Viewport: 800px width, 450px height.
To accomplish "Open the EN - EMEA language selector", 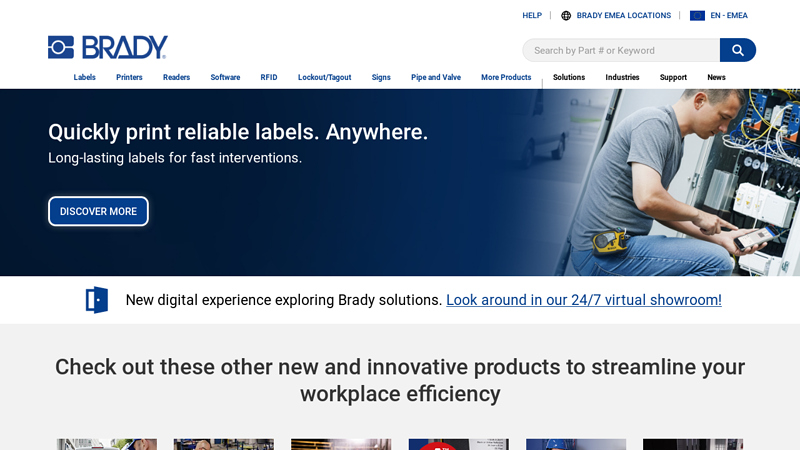I will (x=729, y=16).
